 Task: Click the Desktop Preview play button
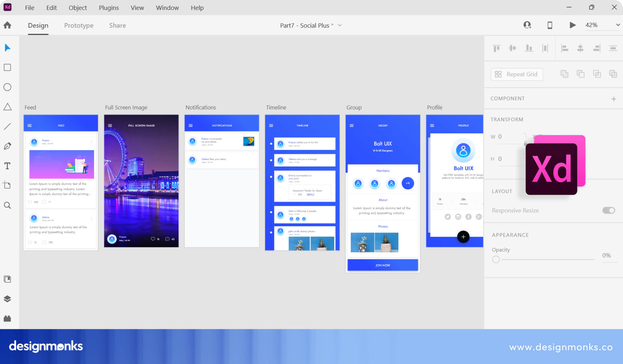click(573, 25)
